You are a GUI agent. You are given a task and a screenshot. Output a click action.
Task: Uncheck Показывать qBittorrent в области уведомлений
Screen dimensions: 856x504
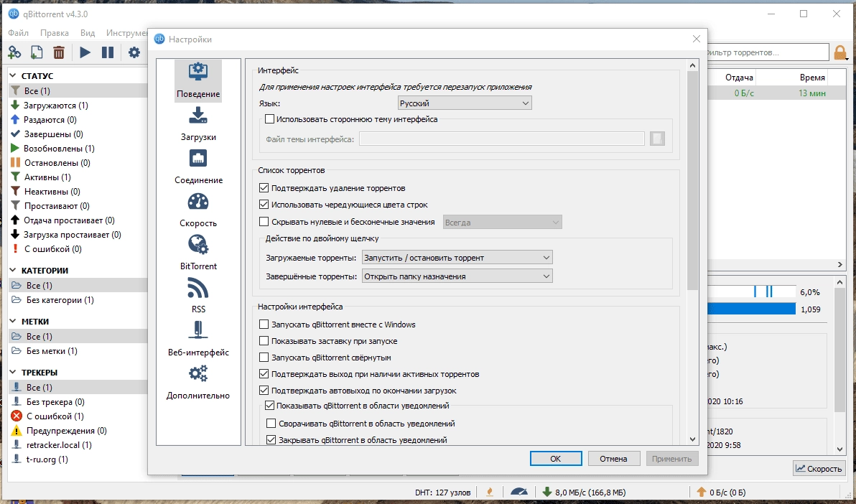(270, 406)
